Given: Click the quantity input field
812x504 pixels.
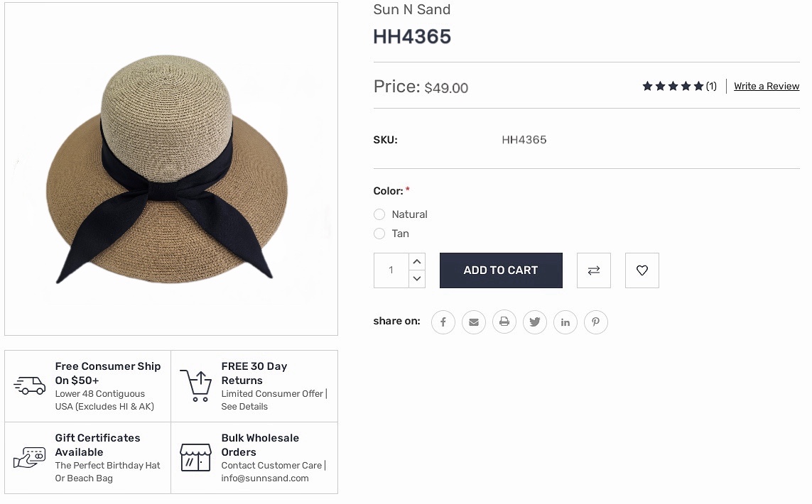Looking at the screenshot, I should 391,270.
